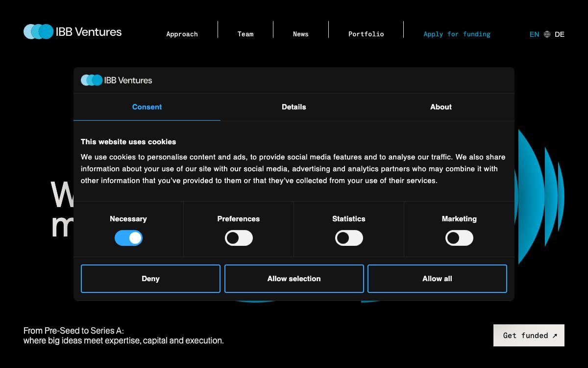The width and height of the screenshot is (588, 368).
Task: Click the IBB Ventures logo in cookie dialog
Action: [x=117, y=80]
